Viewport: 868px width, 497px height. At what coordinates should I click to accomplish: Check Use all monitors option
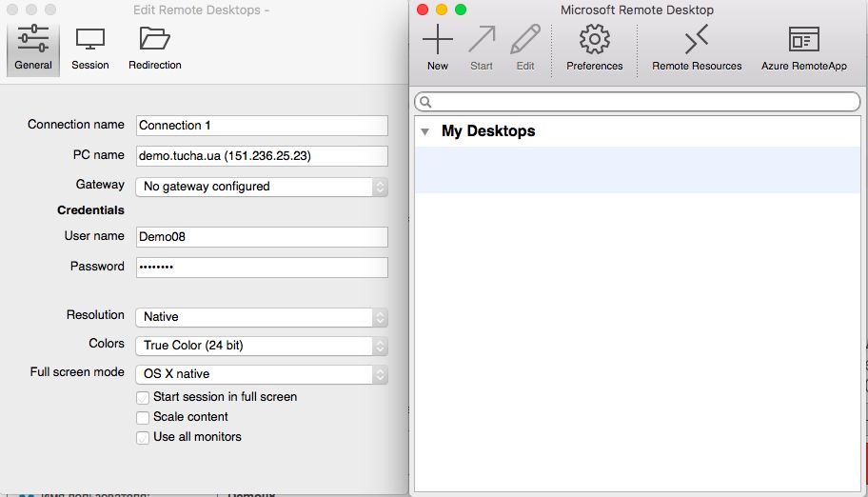(x=143, y=437)
